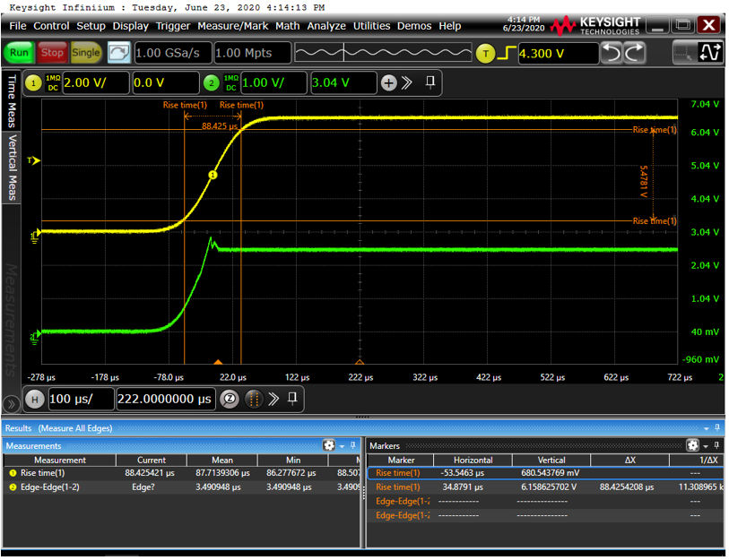The image size is (729, 560).
Task: Open the 1.00 GSa/s sample rate dropdown
Action: (x=172, y=53)
